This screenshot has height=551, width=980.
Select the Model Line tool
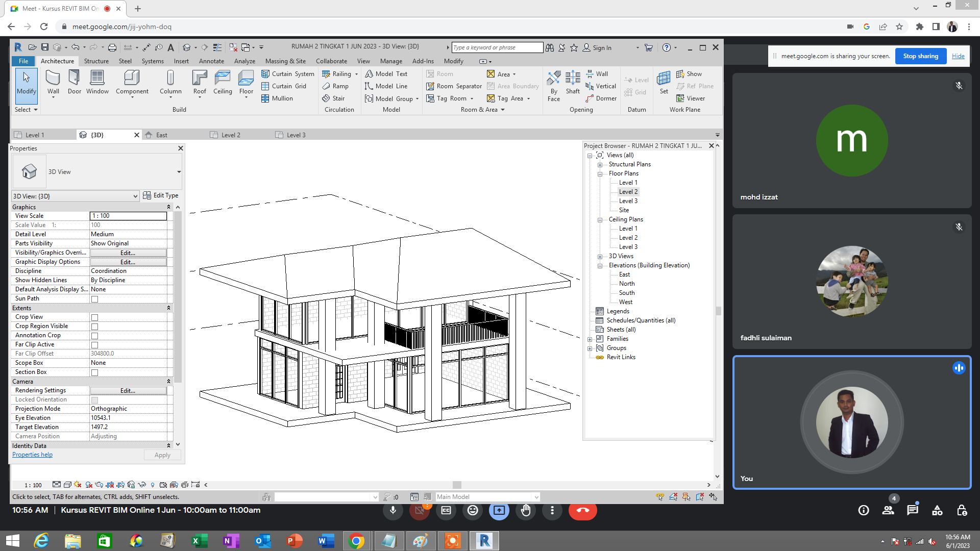point(386,86)
